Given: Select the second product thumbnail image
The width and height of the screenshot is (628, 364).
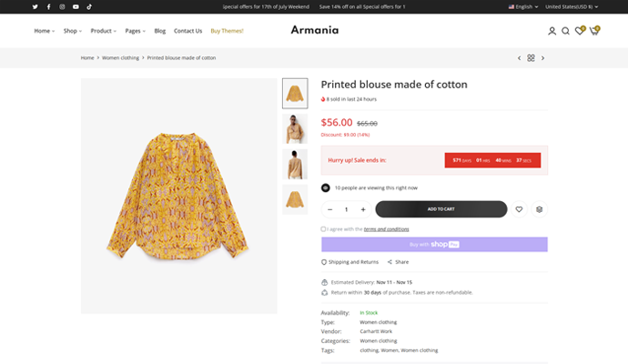Looking at the screenshot, I should point(295,129).
